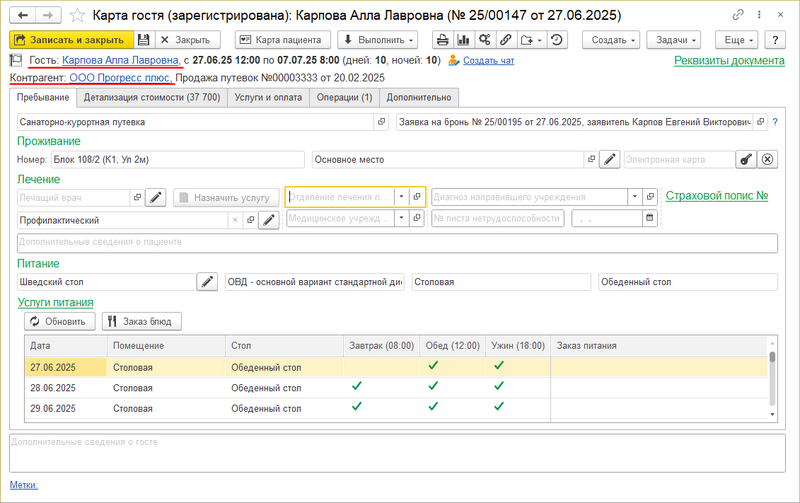Toggle lunch checkmark for 27.06.2025
The height and width of the screenshot is (503, 800).
point(433,366)
